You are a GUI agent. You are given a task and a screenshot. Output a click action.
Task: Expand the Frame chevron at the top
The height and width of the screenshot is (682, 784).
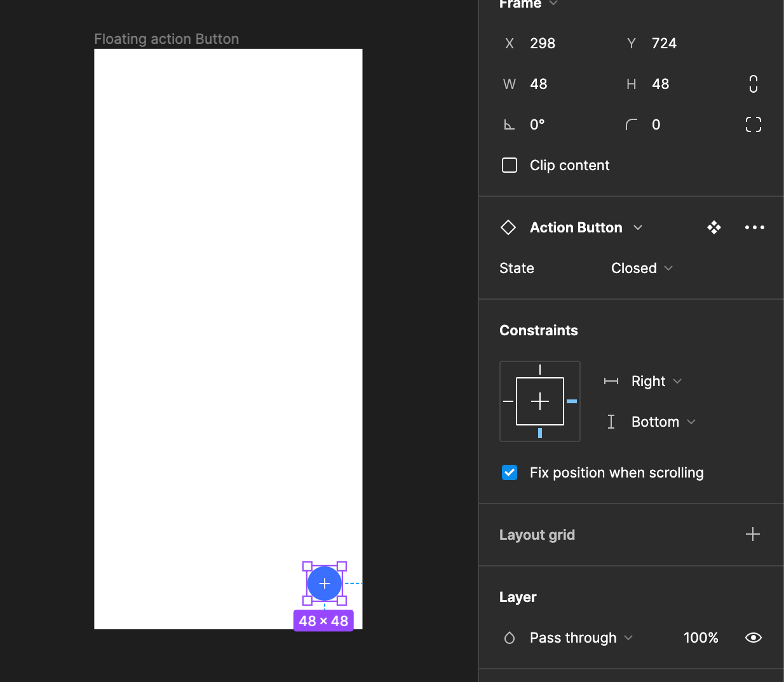click(x=552, y=4)
